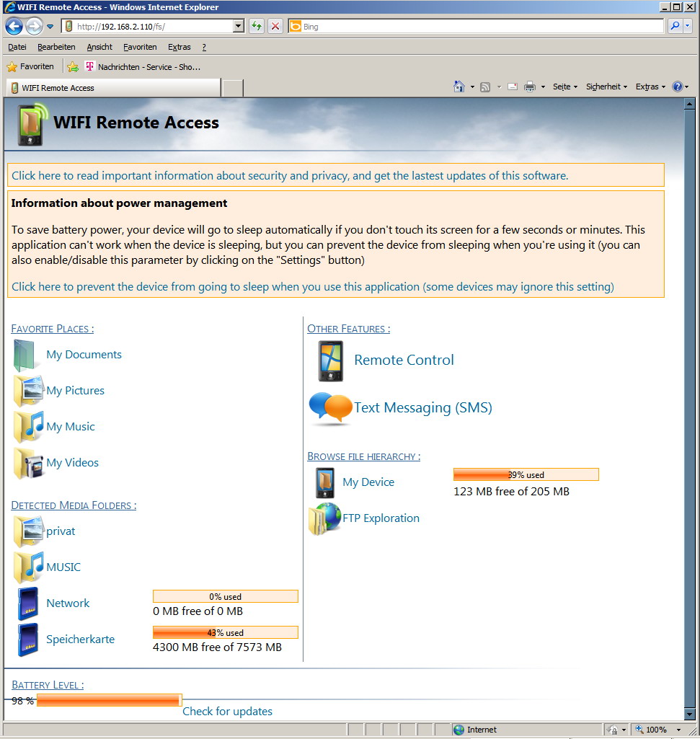Click the prevent device from sleeping link
This screenshot has height=739, width=700.
point(313,287)
